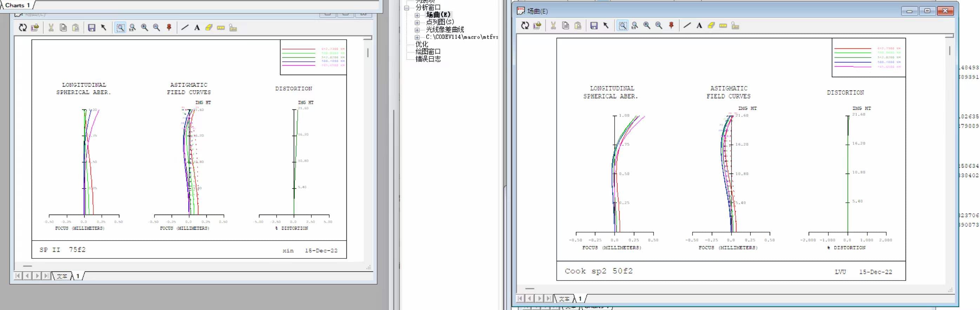This screenshot has width=980, height=310.
Task: Click the last toolbar icon in left window
Action: (233, 28)
